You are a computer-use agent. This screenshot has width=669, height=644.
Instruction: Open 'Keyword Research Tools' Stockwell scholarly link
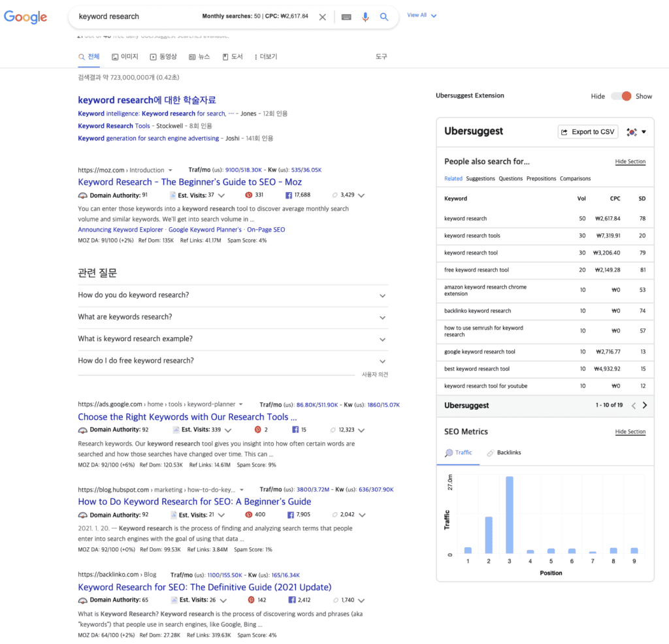click(114, 126)
